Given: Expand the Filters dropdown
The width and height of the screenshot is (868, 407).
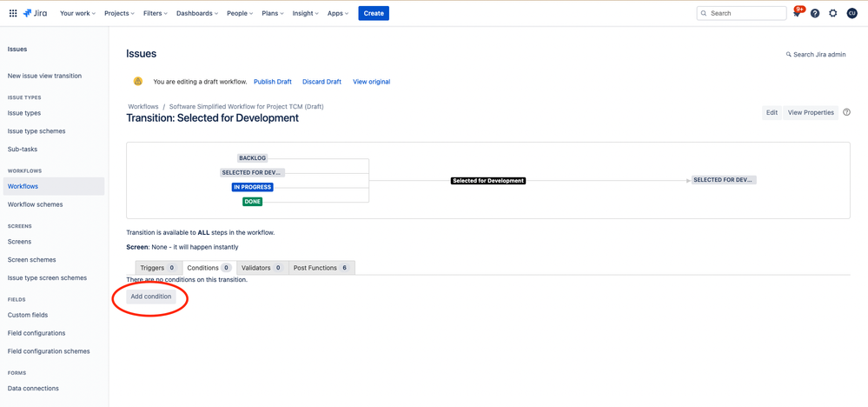Looking at the screenshot, I should (x=156, y=13).
